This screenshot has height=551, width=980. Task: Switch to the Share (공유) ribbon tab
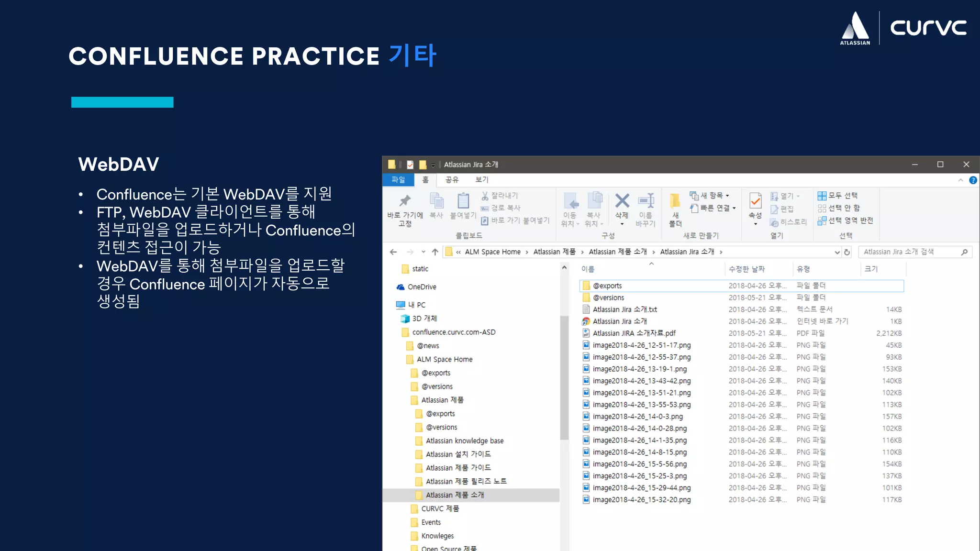coord(452,180)
